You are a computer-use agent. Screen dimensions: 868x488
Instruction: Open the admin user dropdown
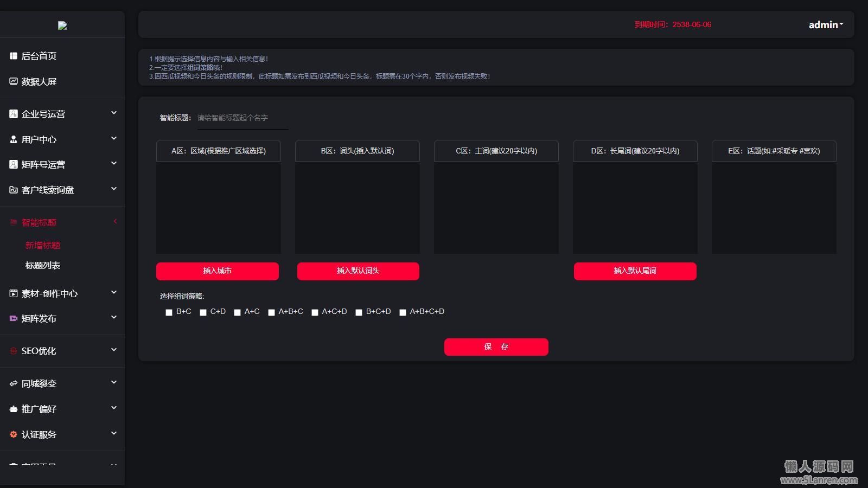click(x=826, y=25)
